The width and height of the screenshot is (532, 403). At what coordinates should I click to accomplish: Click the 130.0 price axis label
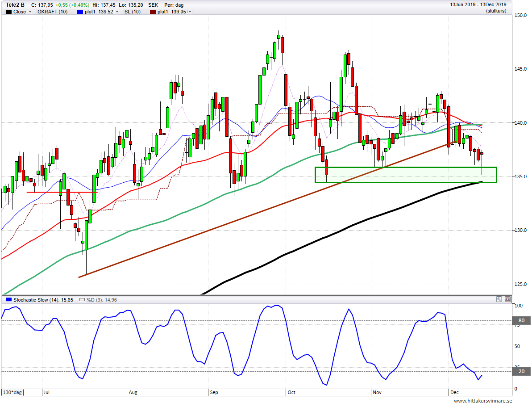[520, 230]
